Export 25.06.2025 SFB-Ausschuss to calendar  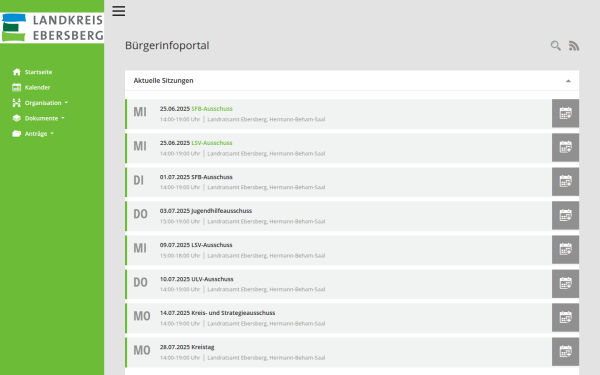[565, 113]
